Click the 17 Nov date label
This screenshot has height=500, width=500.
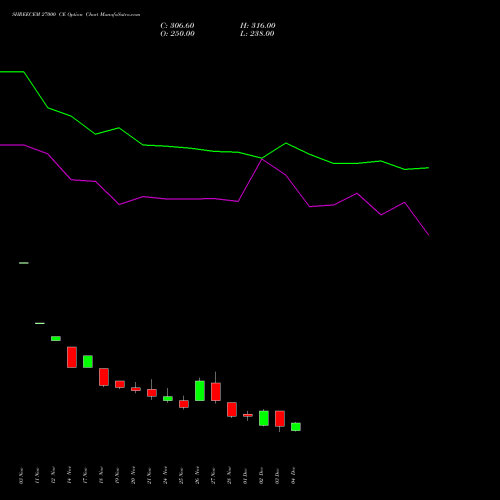click(x=85, y=476)
